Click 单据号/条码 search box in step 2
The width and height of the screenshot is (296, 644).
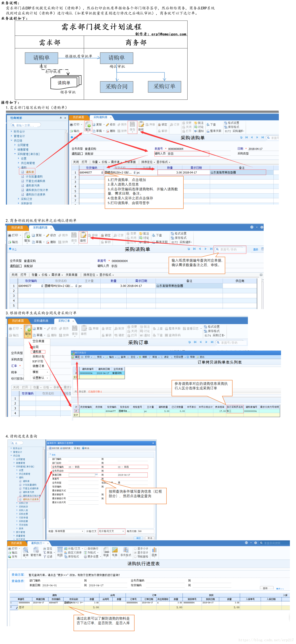(x=230, y=249)
